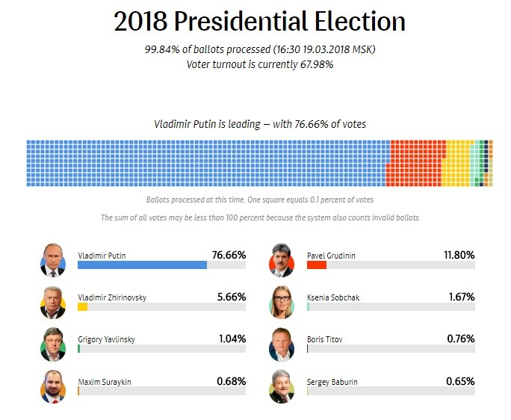This screenshot has height=420, width=511.
Task: Click Maxim Suraykin's avatar photo
Action: (53, 386)
